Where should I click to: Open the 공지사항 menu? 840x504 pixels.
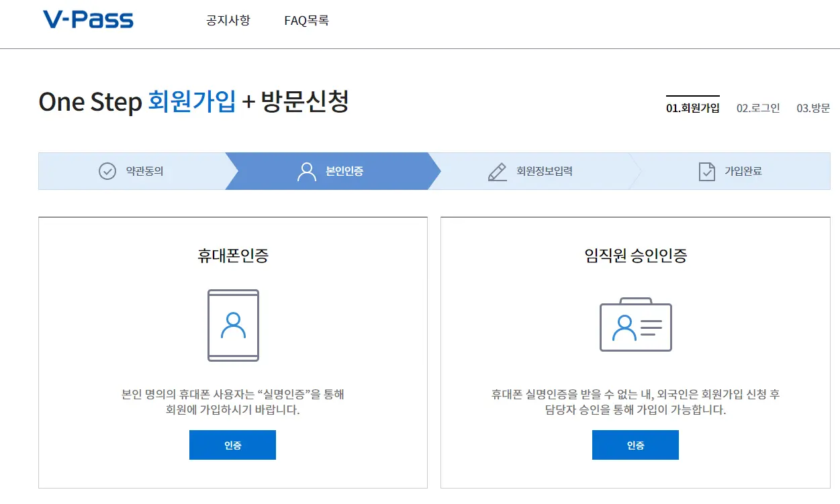(x=227, y=21)
